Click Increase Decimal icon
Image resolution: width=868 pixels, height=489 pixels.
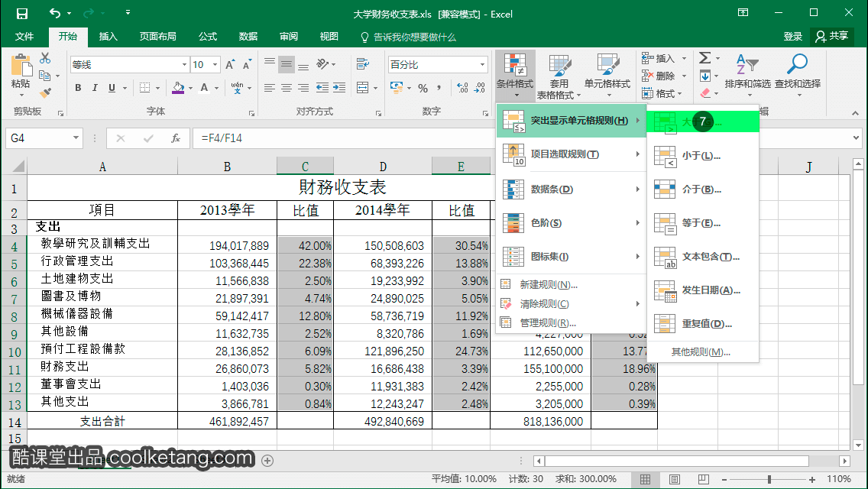click(462, 88)
